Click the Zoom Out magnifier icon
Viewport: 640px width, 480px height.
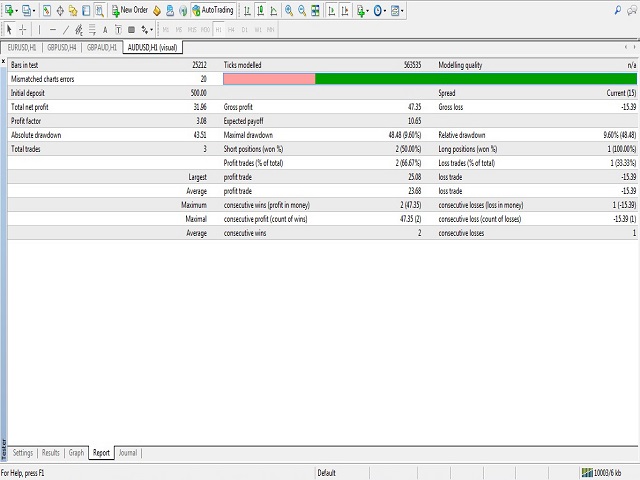(303, 10)
